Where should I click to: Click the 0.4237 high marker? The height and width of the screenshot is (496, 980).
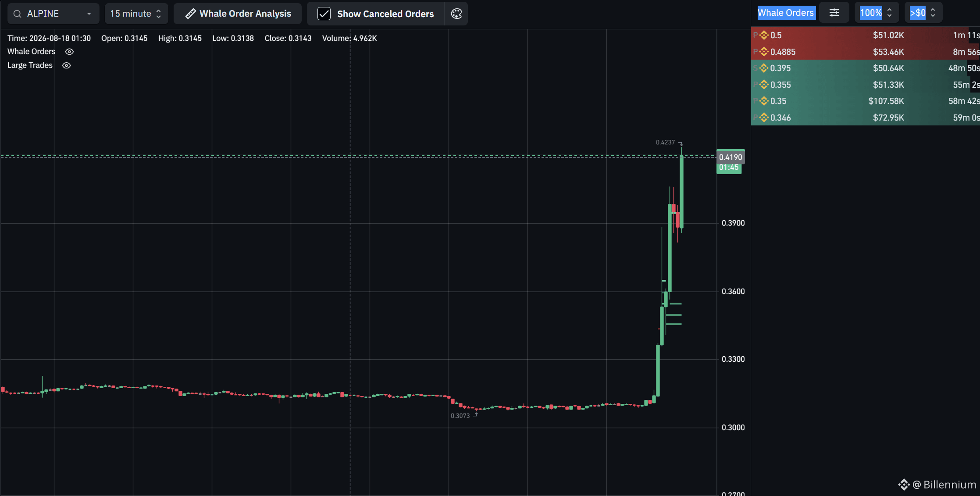pyautogui.click(x=665, y=142)
